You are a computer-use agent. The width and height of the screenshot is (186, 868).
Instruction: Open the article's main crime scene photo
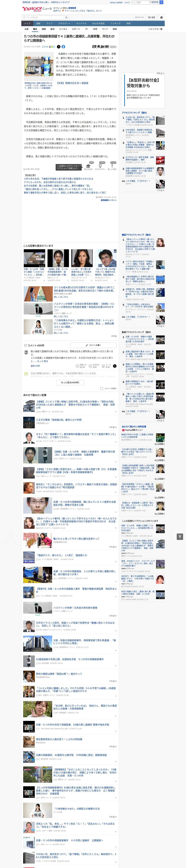coord(39,66)
